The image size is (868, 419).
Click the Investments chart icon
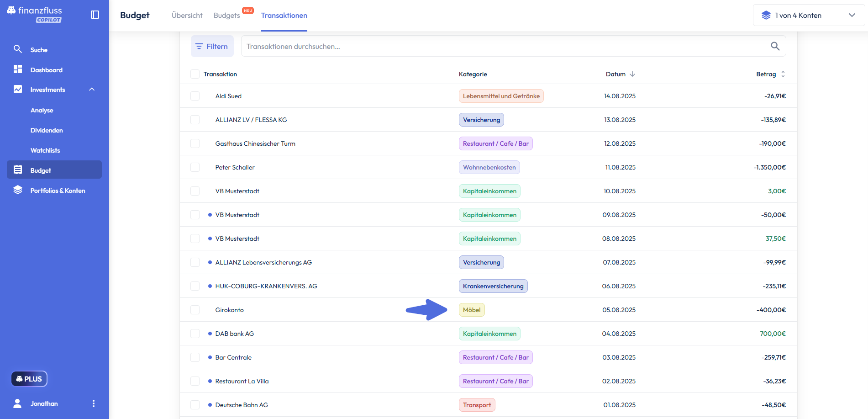tap(18, 90)
